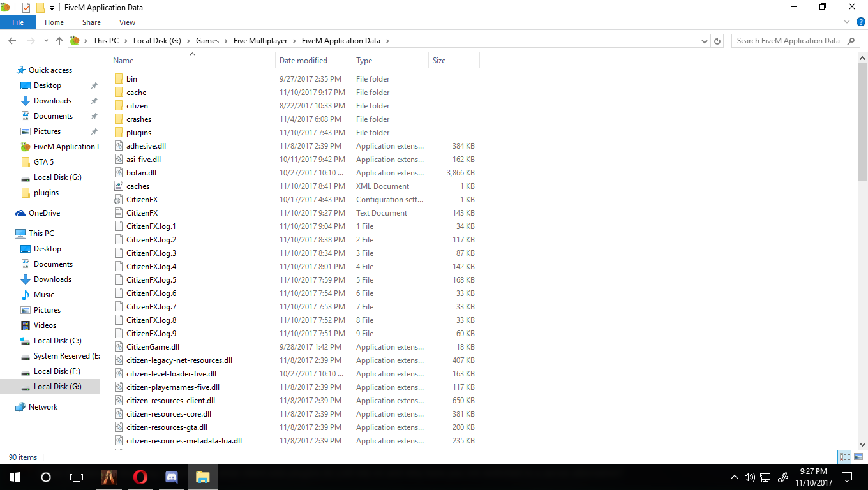
Task: Sort by the Type column header
Action: [x=390, y=61]
